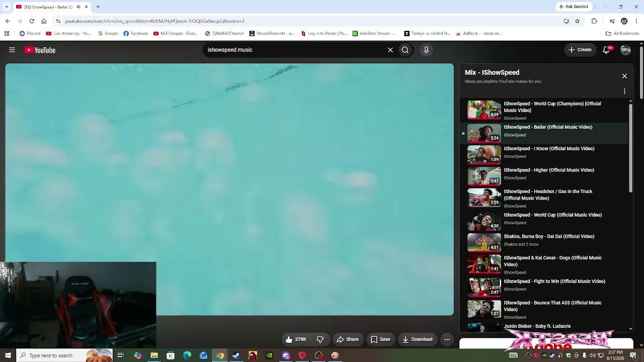View site information in the address bar
The image size is (644, 362).
58,21
